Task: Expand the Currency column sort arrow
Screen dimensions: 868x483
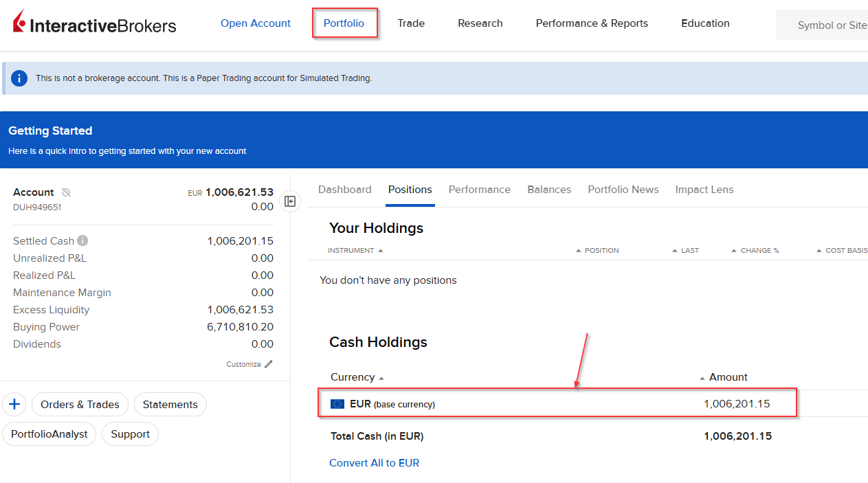Action: click(x=382, y=377)
